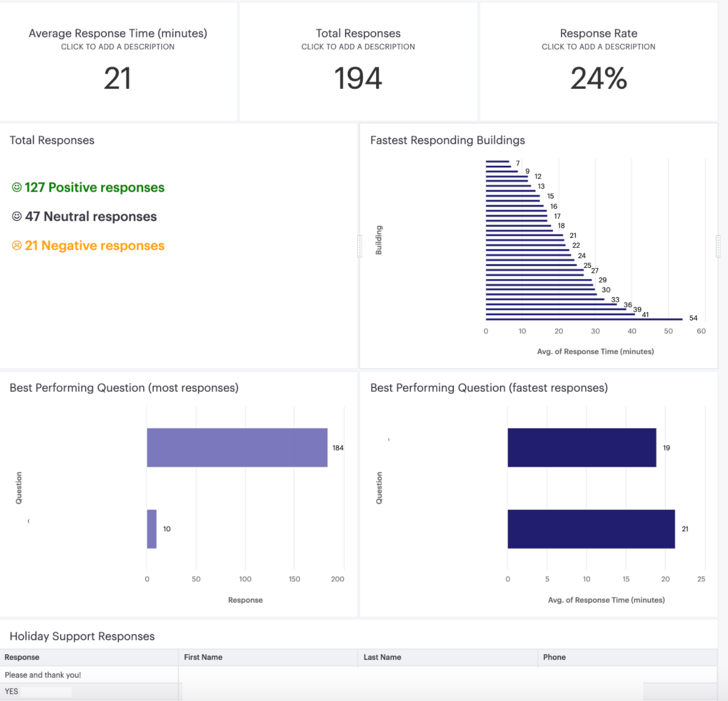Click the orange frowning icon beside Negative responses
The height and width of the screenshot is (701, 728).
[17, 245]
